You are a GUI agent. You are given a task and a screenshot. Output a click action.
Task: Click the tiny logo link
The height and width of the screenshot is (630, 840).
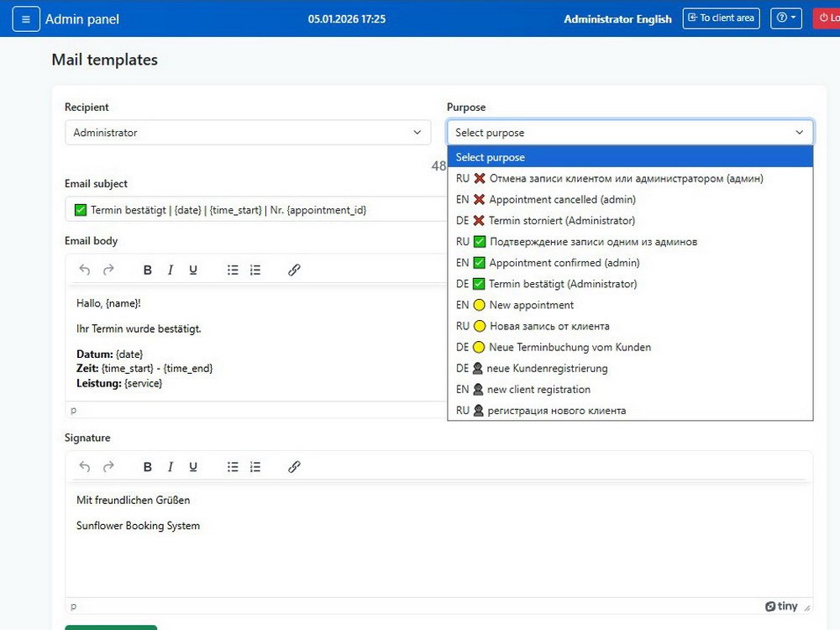pos(781,606)
